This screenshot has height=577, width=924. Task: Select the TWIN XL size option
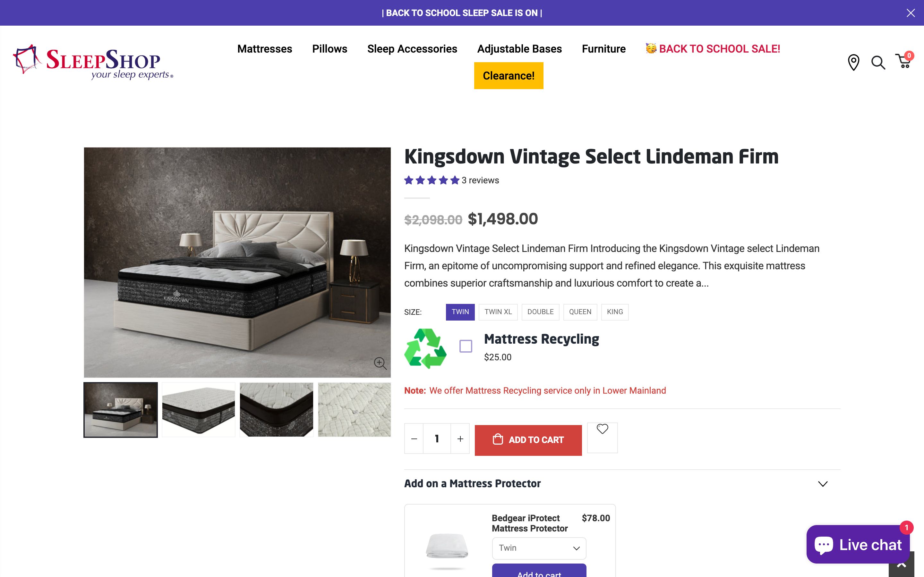pos(498,312)
